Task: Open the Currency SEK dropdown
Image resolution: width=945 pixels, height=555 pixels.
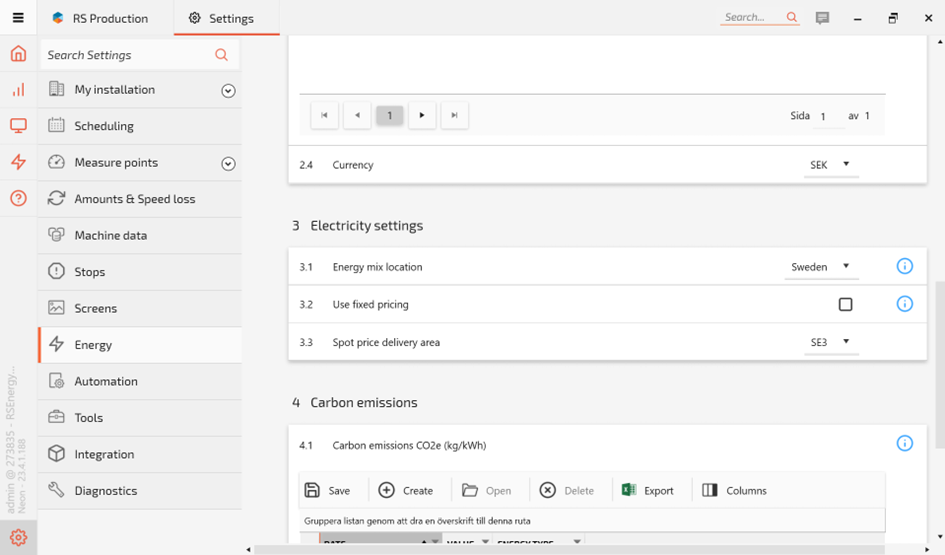Action: 830,165
